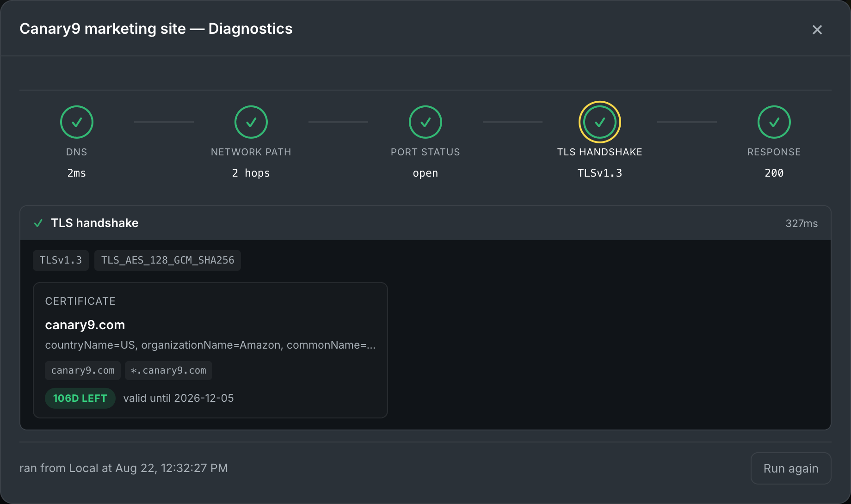The height and width of the screenshot is (504, 851).
Task: Click the green check beside TLS handshake heading
Action: tap(38, 223)
